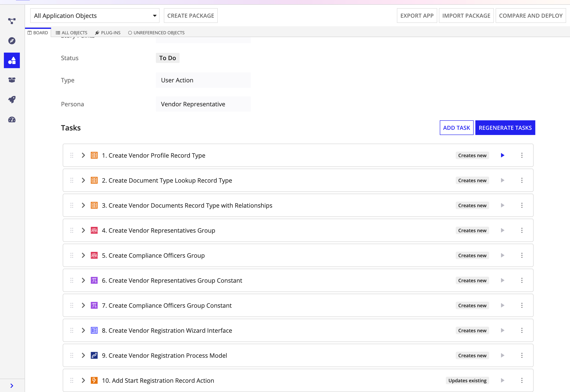The image size is (570, 392).
Task: Click title 9. Create Vendor Registration Process Model
Action: tap(164, 355)
